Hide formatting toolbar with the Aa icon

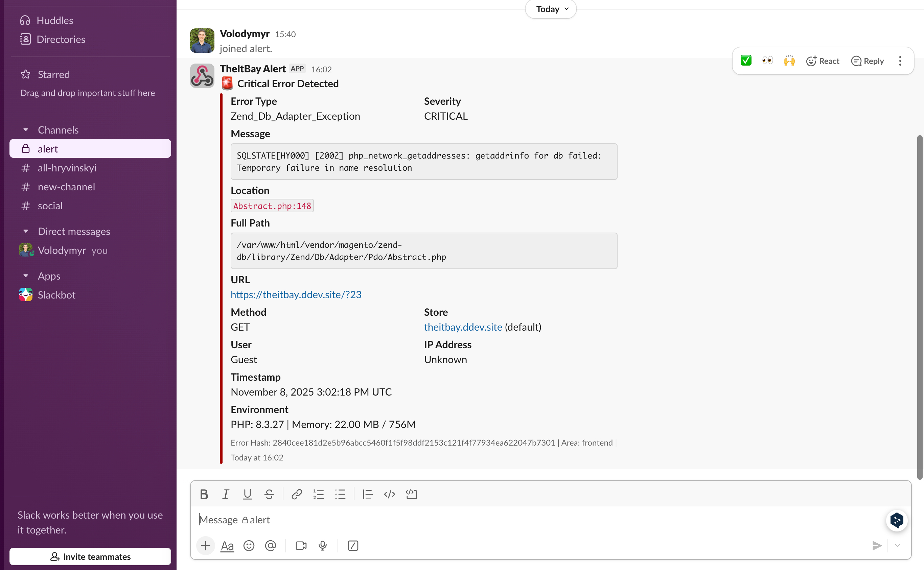[227, 546]
